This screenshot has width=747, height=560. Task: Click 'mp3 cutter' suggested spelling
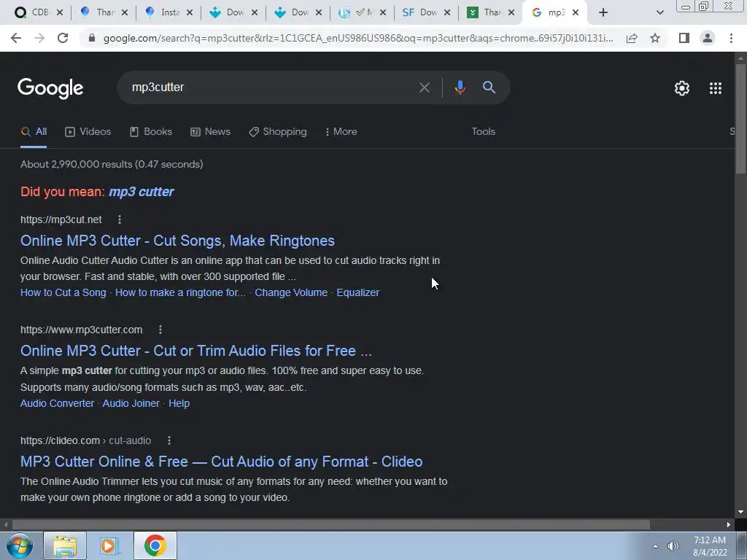(x=142, y=192)
